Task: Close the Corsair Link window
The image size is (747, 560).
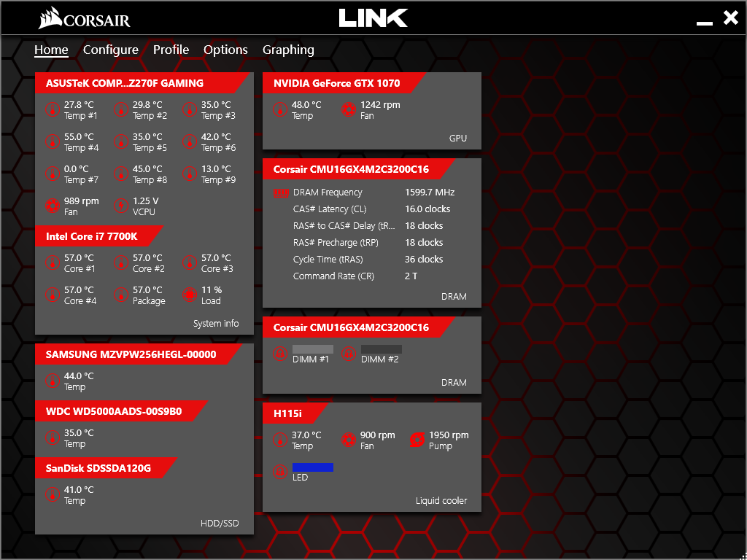Action: [x=730, y=18]
